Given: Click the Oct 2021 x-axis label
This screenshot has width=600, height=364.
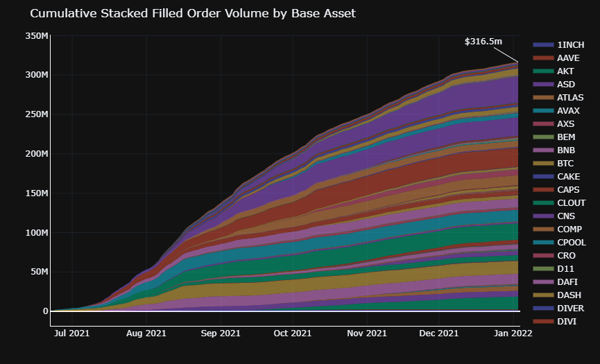Looking at the screenshot, I should point(292,333).
